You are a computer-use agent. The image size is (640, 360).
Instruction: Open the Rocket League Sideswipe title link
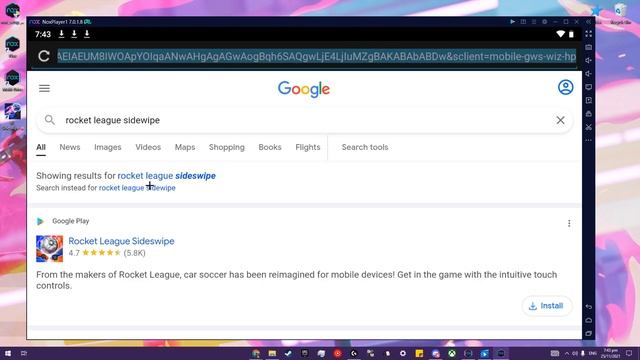tap(121, 241)
